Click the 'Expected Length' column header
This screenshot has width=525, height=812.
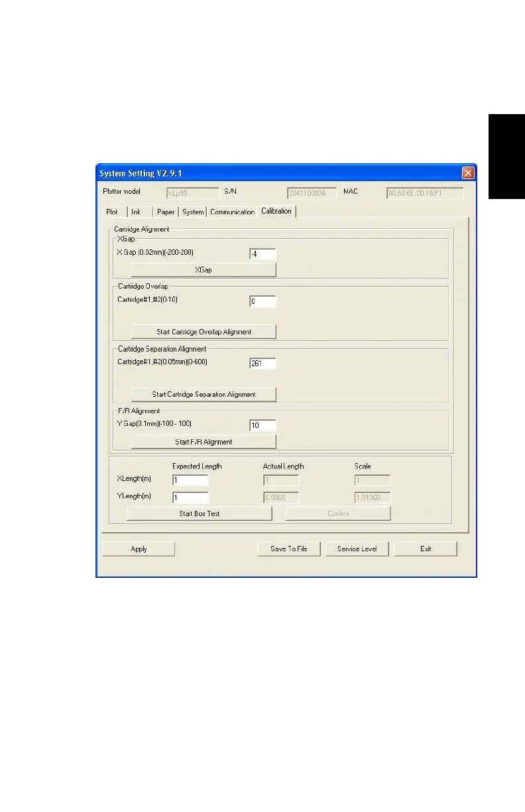point(197,466)
